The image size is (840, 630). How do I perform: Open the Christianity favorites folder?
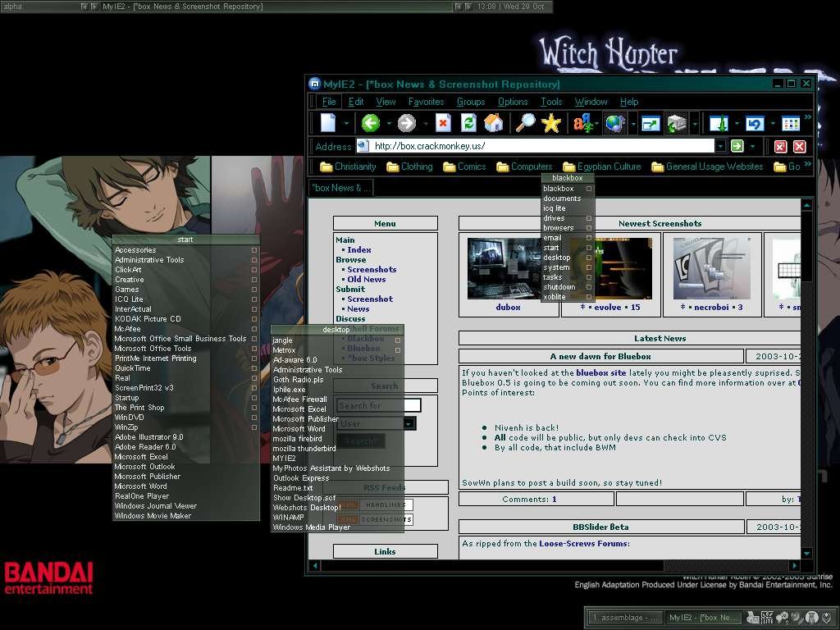pos(348,167)
